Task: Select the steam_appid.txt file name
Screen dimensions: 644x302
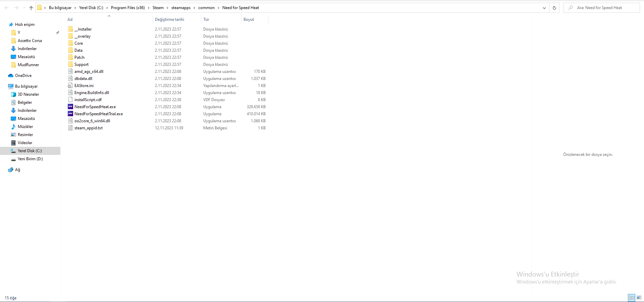Action: (x=89, y=128)
